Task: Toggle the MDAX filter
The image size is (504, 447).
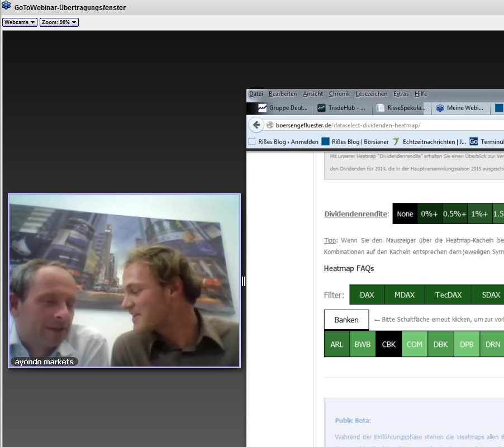Action: (405, 294)
